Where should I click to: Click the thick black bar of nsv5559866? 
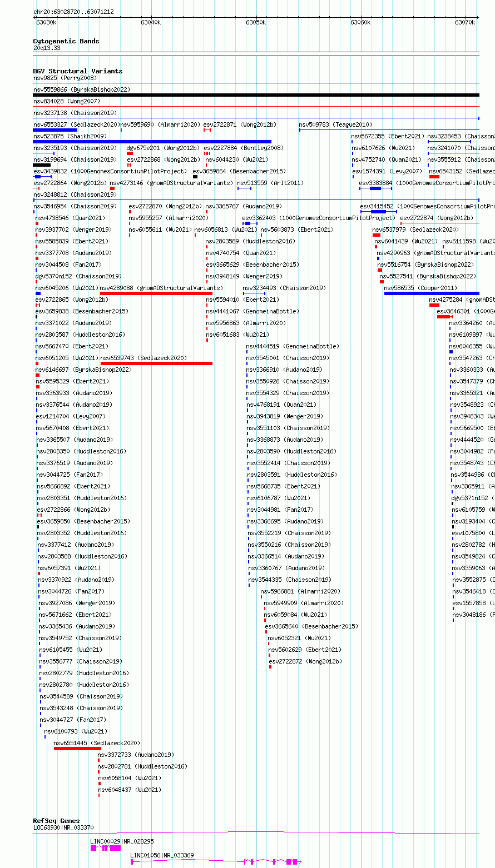256,95
